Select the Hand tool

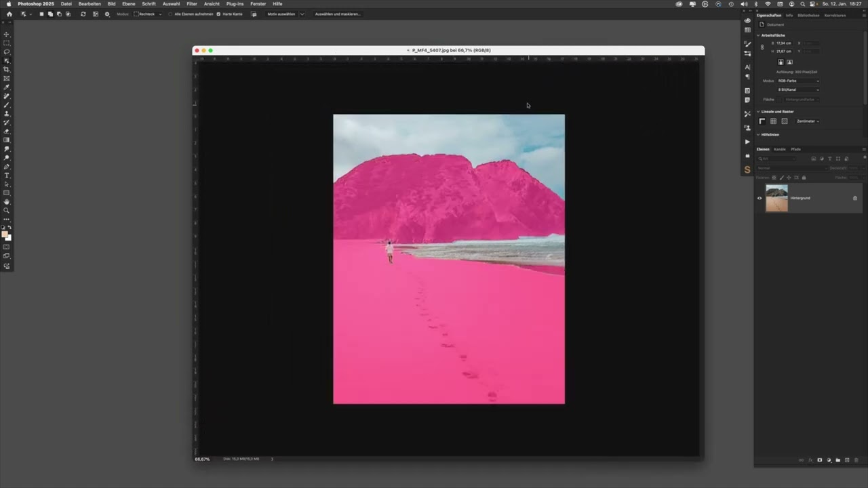[x=7, y=201]
